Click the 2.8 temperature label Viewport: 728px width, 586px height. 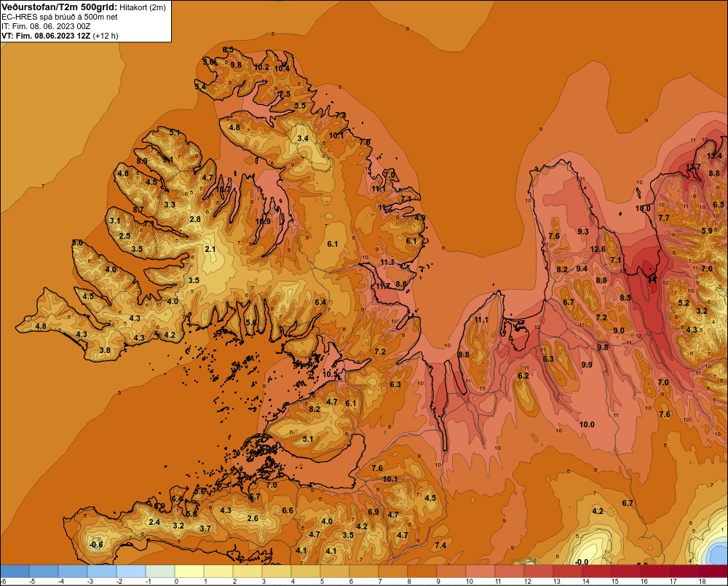pos(195,219)
